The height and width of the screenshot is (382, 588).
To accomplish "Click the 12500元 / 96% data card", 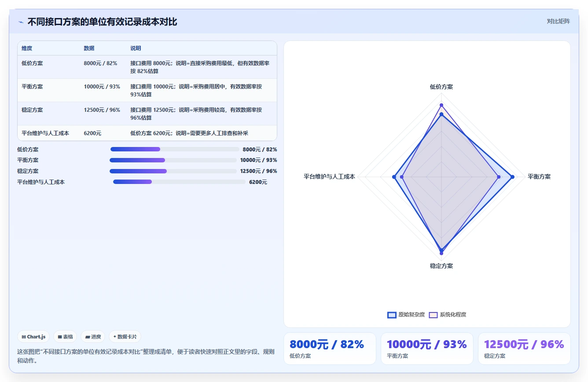I will point(524,349).
